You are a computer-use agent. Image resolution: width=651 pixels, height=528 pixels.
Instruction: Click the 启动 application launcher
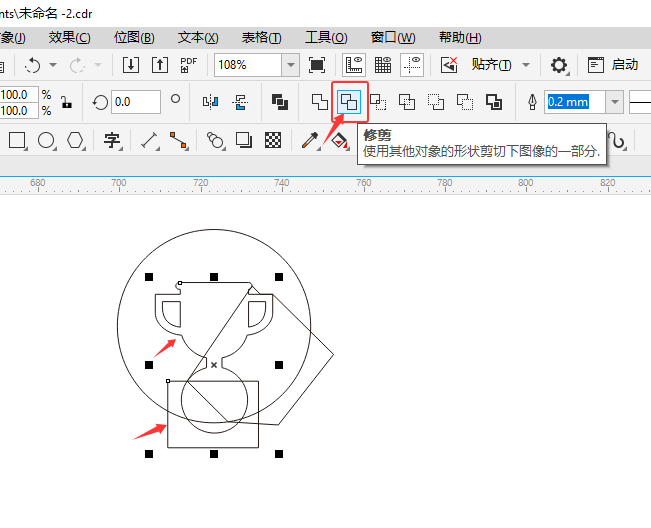point(613,65)
